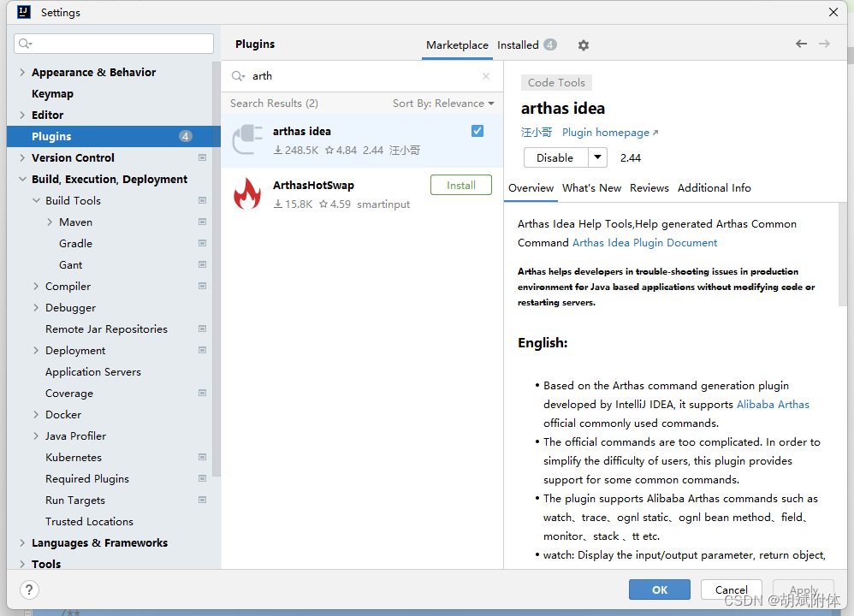Viewport: 854px width, 616px height.
Task: Close the Settings dialog
Action: [833, 12]
